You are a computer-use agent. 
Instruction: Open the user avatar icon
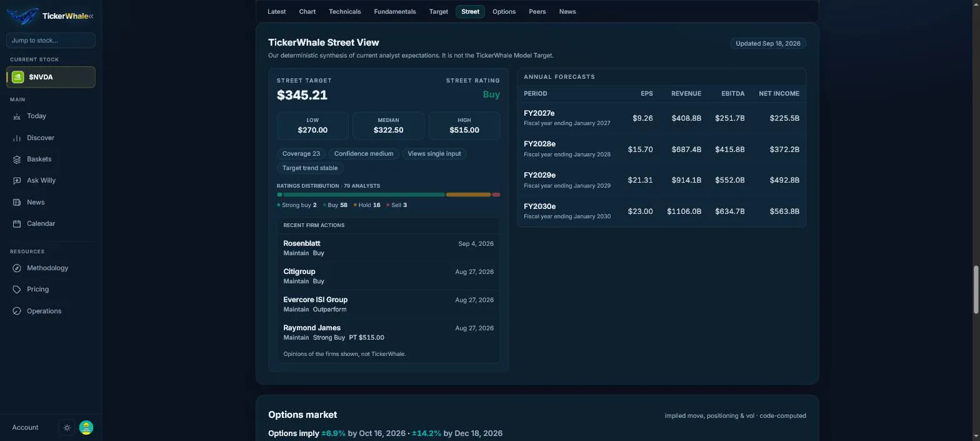(86, 428)
